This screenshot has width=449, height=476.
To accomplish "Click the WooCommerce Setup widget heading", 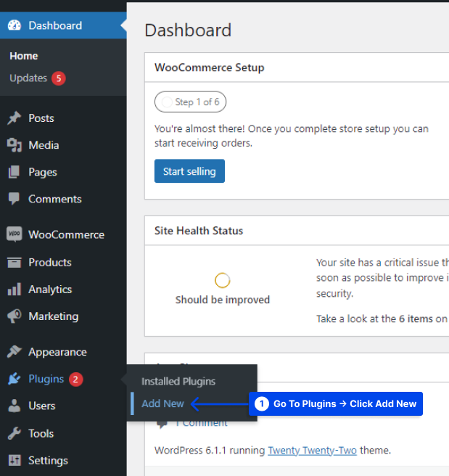I will [210, 67].
